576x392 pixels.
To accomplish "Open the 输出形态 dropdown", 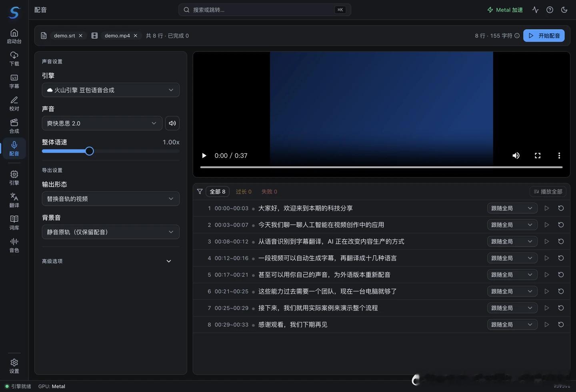I will click(x=110, y=199).
